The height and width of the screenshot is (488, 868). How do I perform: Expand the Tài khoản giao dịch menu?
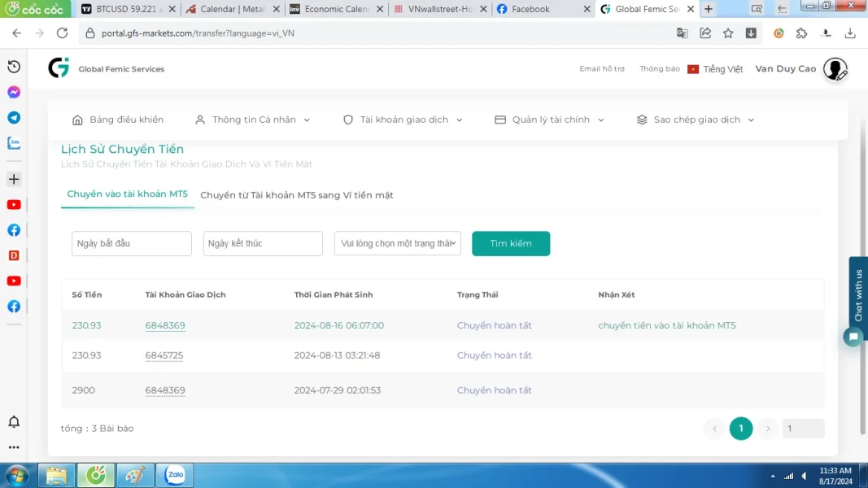click(x=403, y=120)
